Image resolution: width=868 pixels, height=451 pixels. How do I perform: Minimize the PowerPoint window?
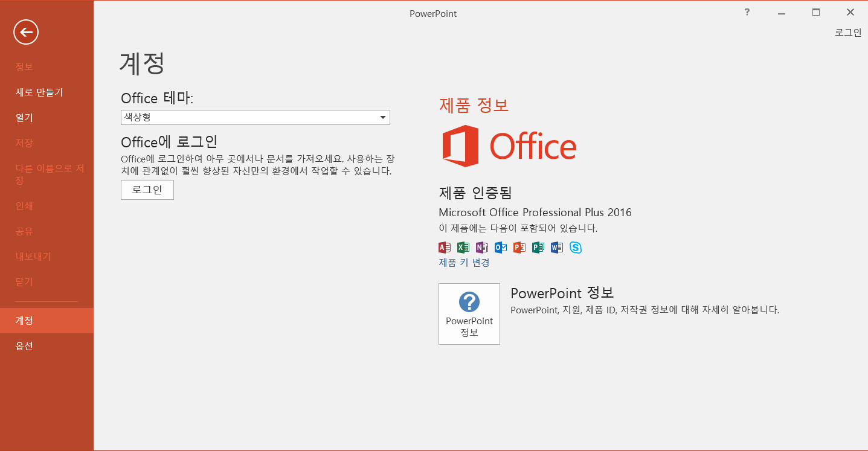782,12
